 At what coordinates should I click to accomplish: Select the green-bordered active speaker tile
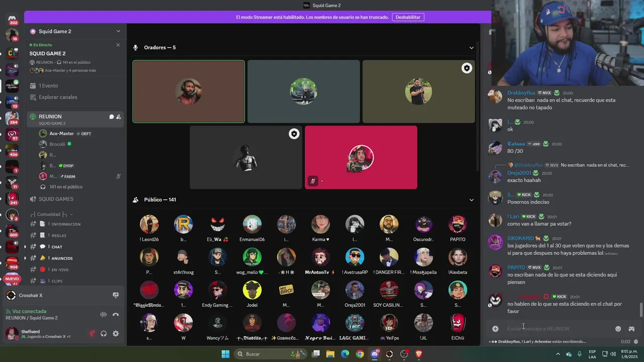[x=189, y=92]
